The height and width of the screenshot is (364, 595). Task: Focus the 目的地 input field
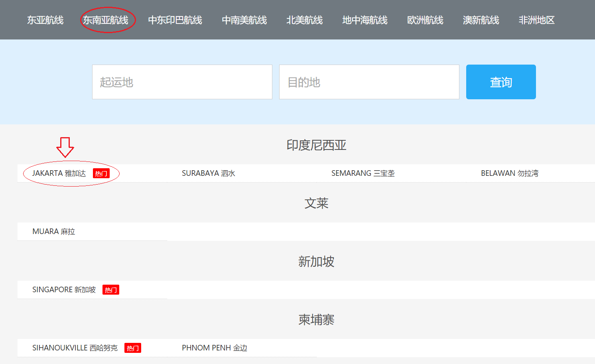click(369, 82)
